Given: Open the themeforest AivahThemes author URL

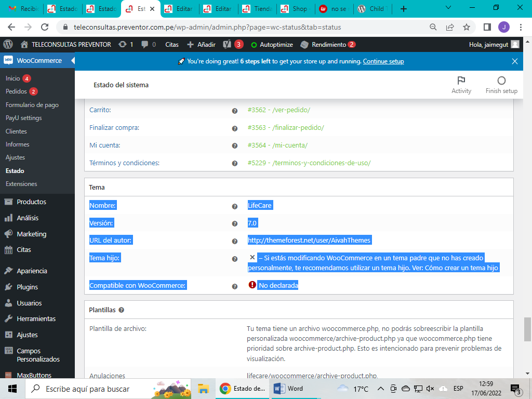Looking at the screenshot, I should tap(309, 240).
